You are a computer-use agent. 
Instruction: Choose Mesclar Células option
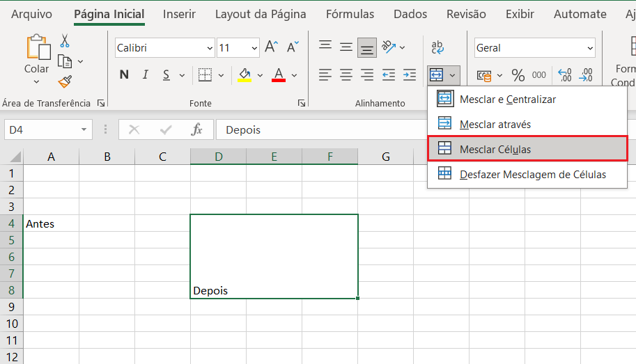click(x=527, y=149)
